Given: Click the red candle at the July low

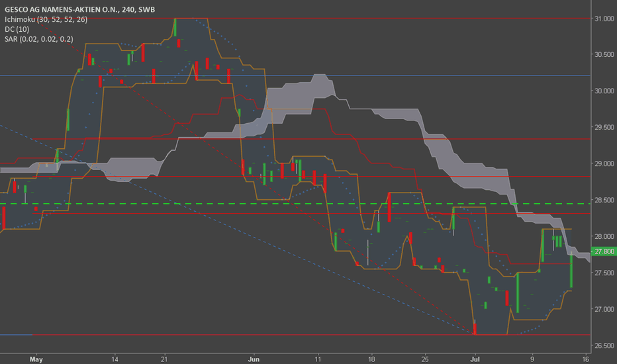Looking at the screenshot, I should point(475,328).
